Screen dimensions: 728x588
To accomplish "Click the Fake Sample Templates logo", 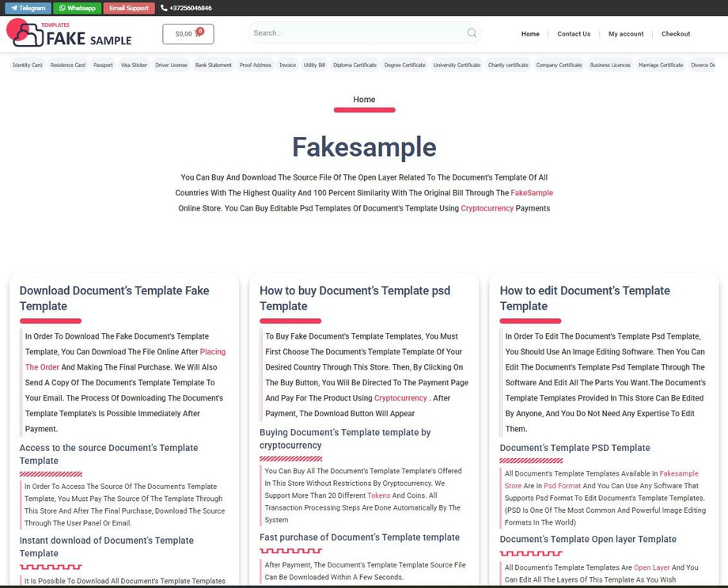I will tap(69, 33).
